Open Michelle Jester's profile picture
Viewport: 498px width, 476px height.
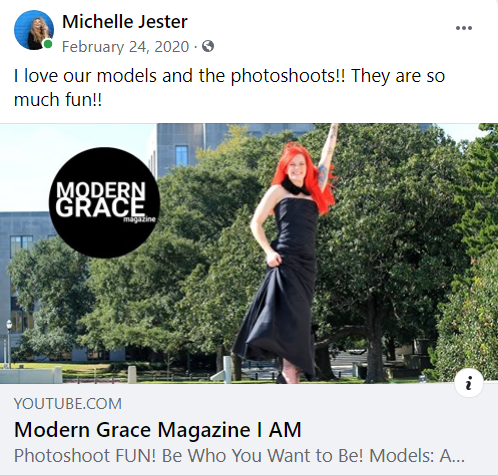click(34, 30)
